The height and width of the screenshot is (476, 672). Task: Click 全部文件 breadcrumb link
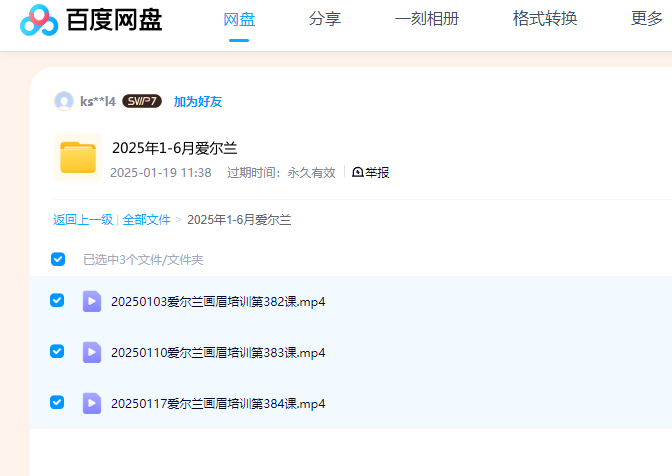pos(146,220)
